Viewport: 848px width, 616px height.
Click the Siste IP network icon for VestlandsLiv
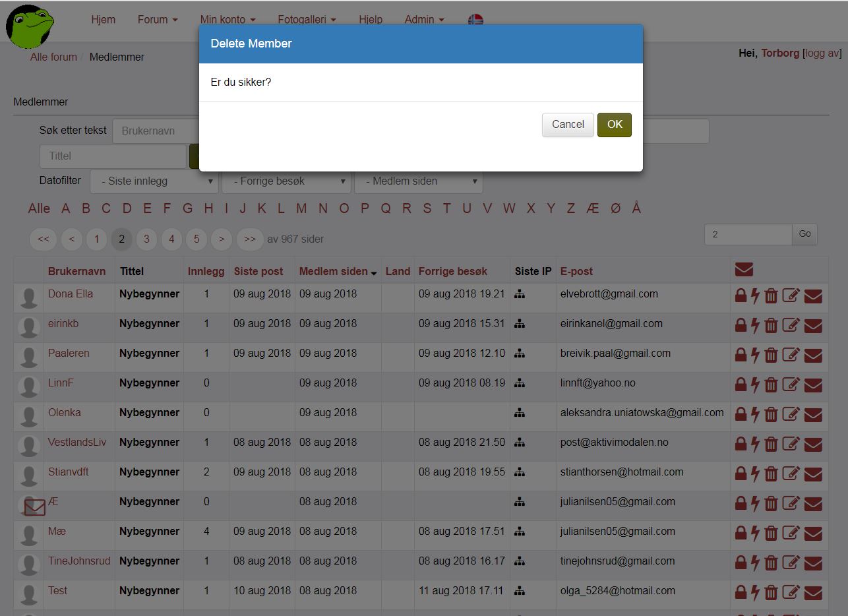[520, 443]
